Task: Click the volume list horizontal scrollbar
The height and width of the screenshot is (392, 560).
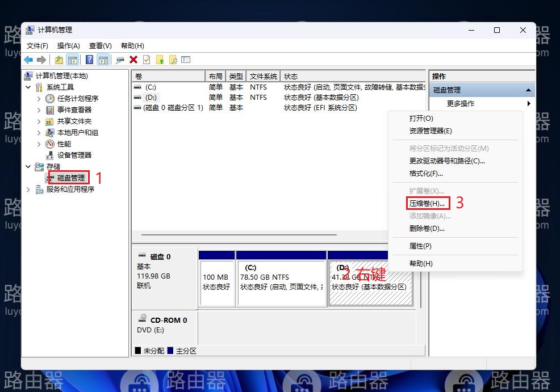Action: coord(239,235)
